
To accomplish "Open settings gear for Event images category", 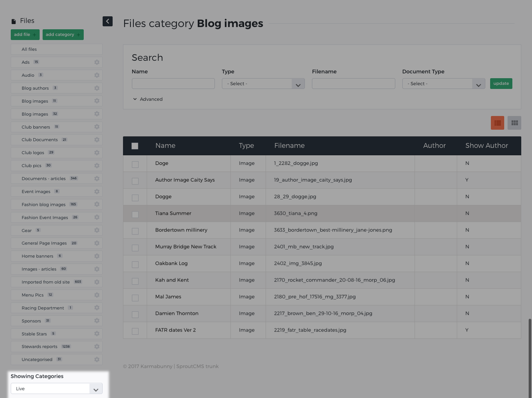I will (97, 192).
